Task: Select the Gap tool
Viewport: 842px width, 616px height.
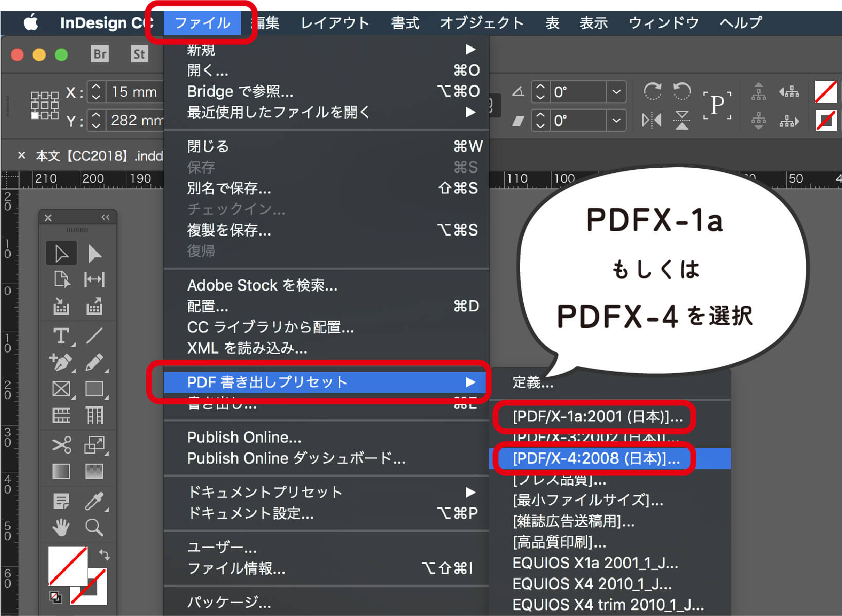Action: point(94,279)
